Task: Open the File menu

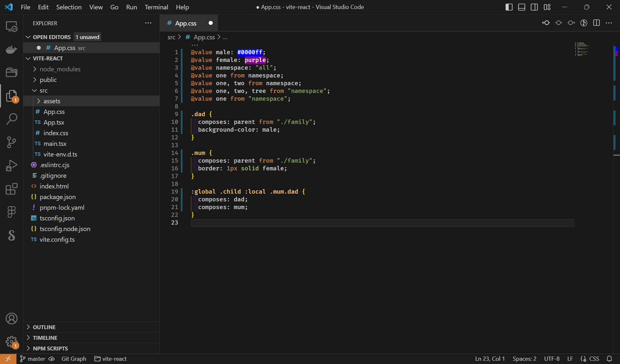Action: [x=26, y=7]
